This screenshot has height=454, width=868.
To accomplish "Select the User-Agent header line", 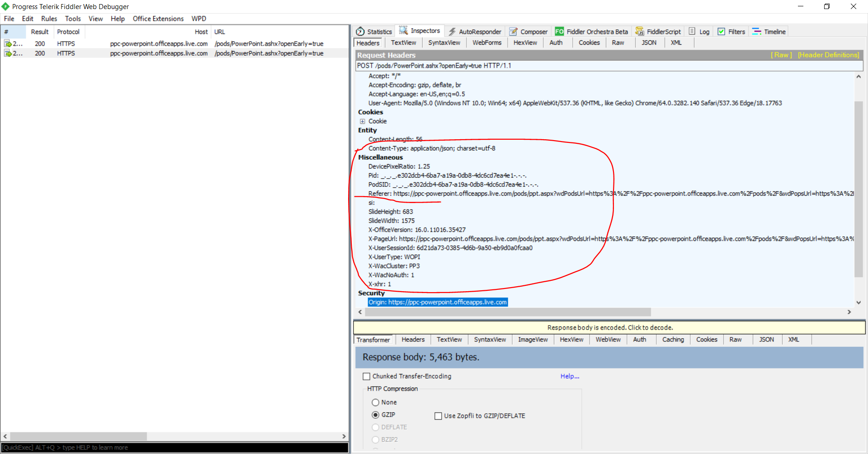I will 575,103.
